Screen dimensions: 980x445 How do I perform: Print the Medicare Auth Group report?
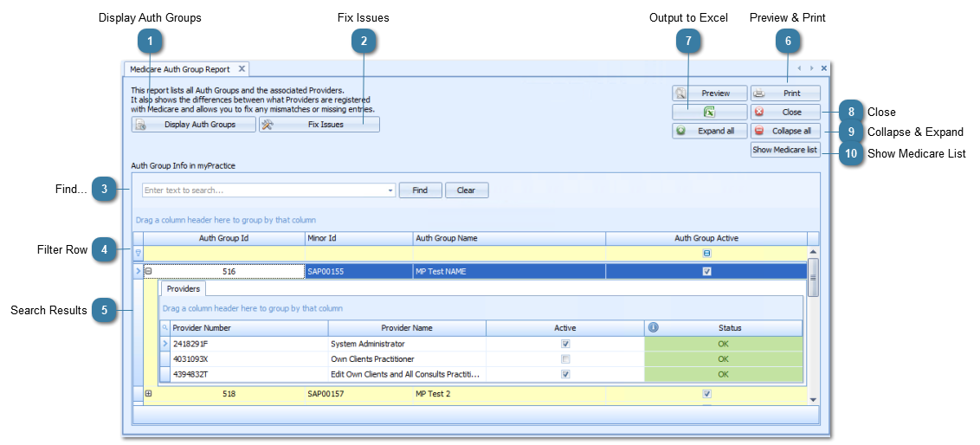tap(785, 94)
